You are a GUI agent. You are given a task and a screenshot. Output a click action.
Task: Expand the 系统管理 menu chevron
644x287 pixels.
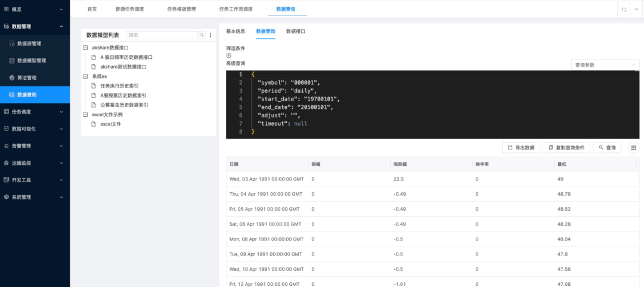61,197
